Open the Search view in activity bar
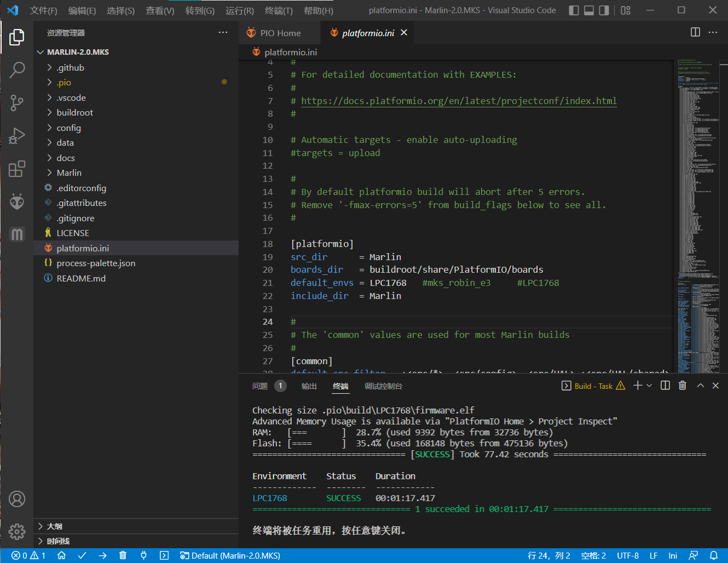The image size is (728, 563). (17, 70)
